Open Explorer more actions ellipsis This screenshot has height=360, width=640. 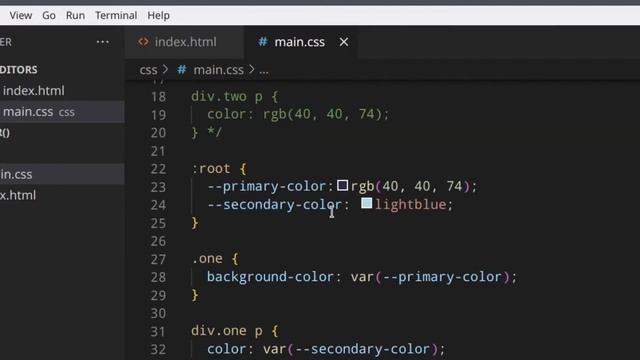pos(102,42)
